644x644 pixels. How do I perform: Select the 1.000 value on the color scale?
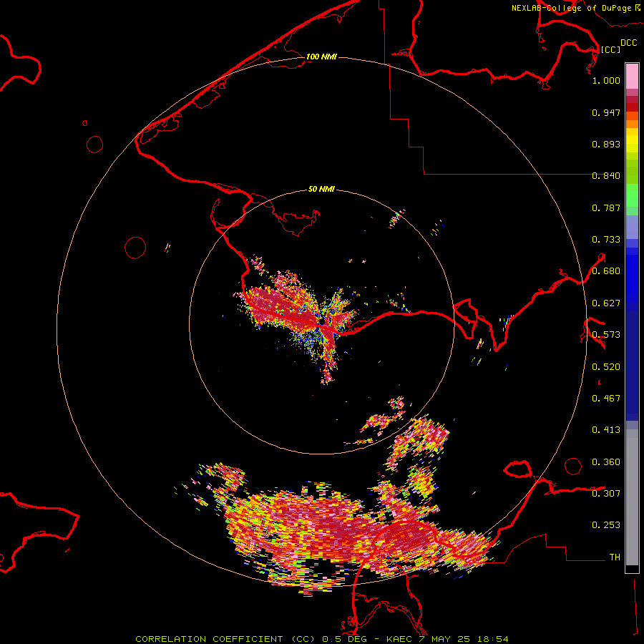(606, 80)
